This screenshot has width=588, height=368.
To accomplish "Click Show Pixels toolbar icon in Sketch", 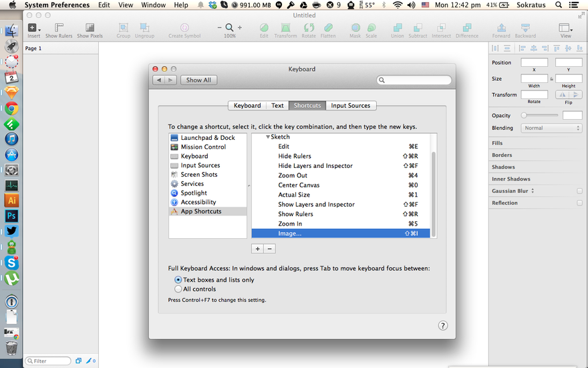I will [x=90, y=30].
